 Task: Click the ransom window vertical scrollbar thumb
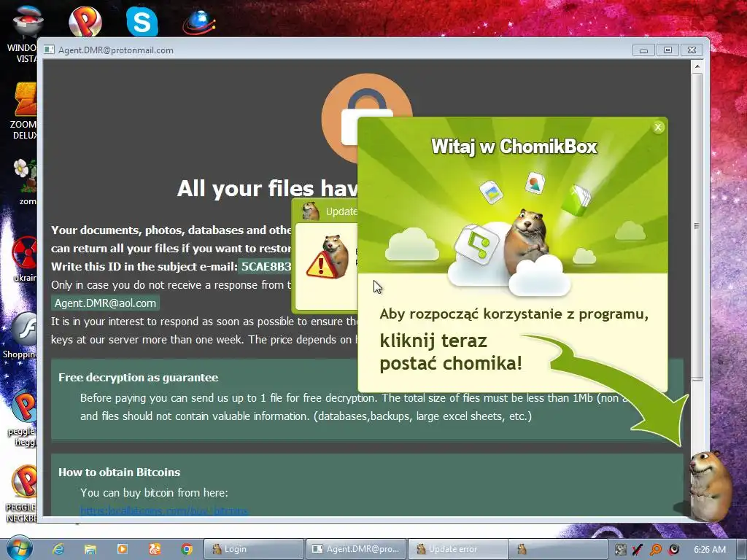(x=697, y=226)
